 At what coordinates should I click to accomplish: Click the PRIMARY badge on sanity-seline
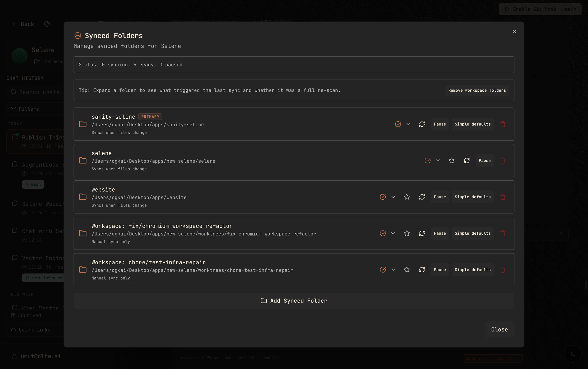pos(150,117)
